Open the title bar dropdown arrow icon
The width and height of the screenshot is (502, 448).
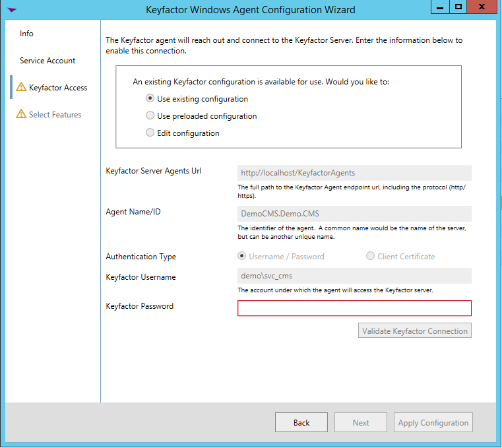[x=12, y=10]
